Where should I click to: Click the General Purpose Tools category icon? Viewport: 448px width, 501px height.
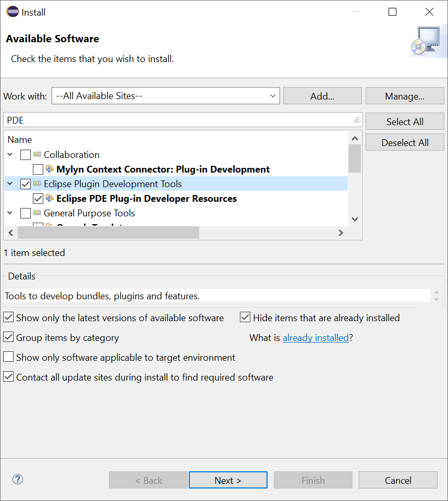click(37, 213)
